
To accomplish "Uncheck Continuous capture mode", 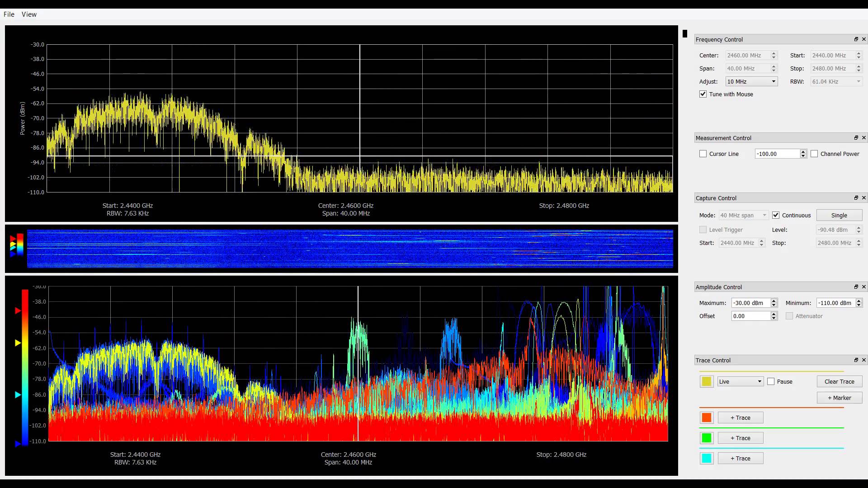I will click(x=776, y=215).
